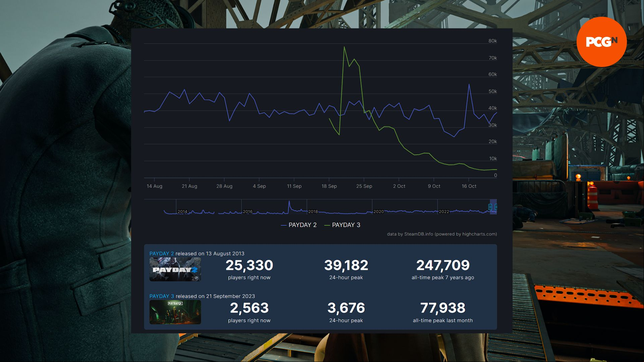Click the 247,709 all-time peak value

click(443, 265)
